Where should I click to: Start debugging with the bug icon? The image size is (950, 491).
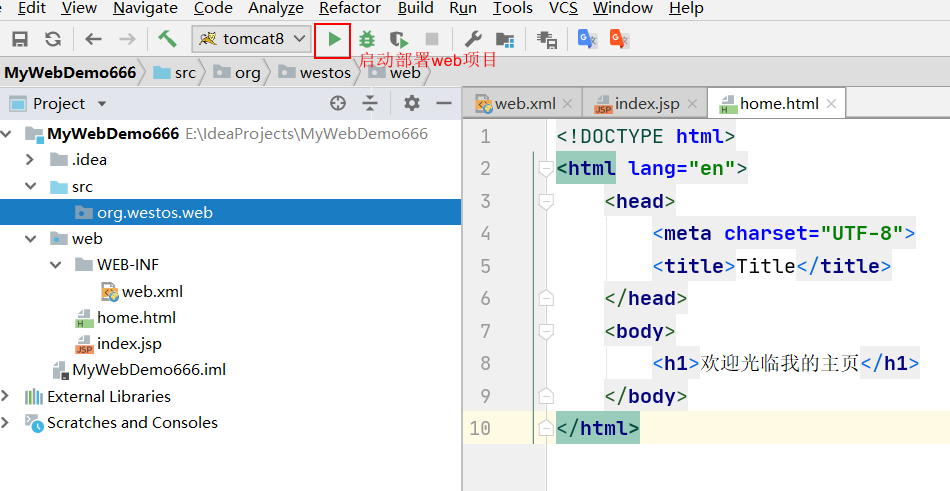pos(367,39)
